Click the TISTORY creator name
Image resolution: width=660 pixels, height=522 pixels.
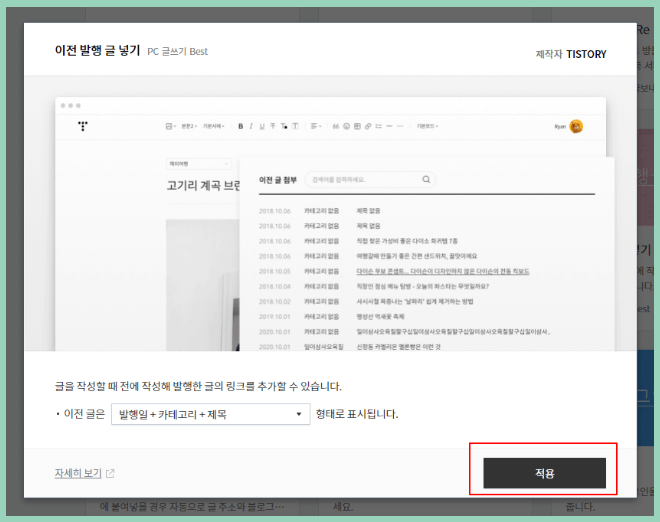(x=586, y=54)
